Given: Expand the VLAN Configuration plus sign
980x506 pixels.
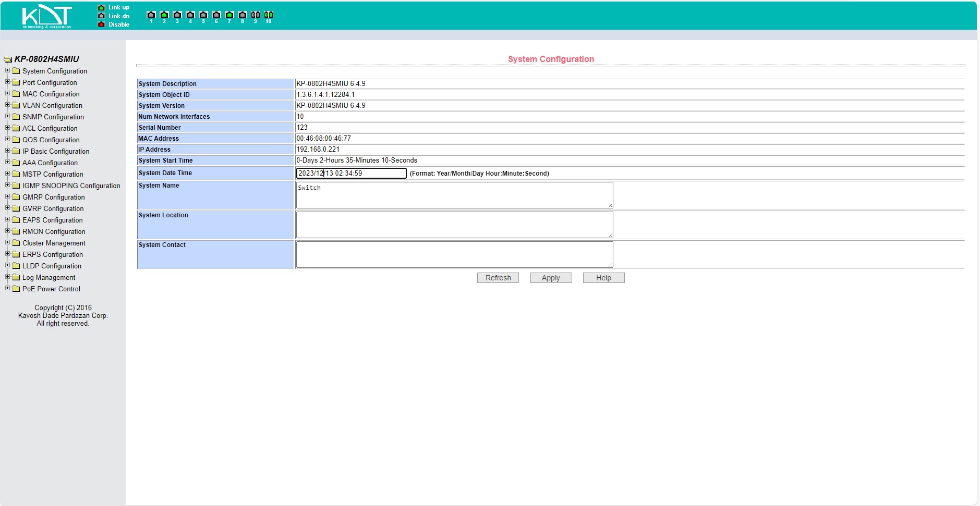Looking at the screenshot, I should [7, 105].
